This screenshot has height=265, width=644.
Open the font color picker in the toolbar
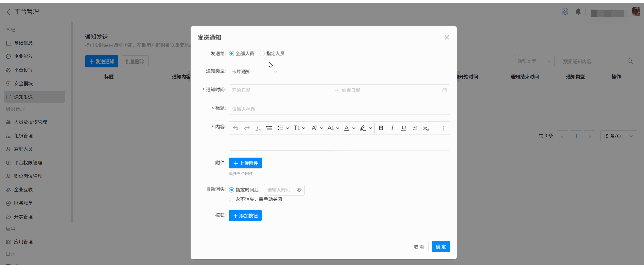click(x=349, y=128)
